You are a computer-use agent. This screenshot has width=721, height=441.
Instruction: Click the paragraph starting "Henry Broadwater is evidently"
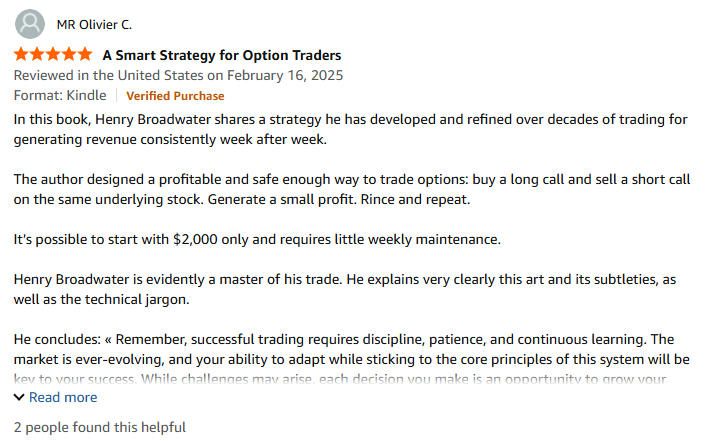[x=350, y=280]
